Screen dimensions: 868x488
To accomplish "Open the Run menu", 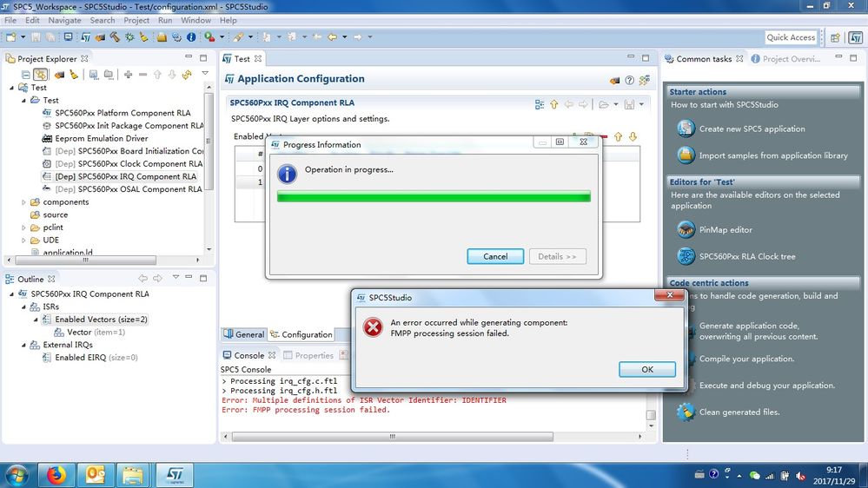I will pyautogui.click(x=165, y=20).
